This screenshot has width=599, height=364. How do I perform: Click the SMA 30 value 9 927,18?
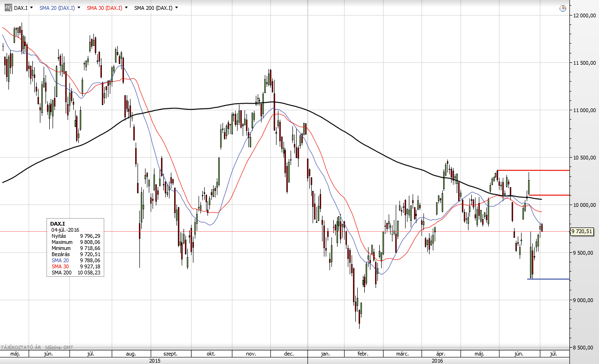(x=90, y=266)
